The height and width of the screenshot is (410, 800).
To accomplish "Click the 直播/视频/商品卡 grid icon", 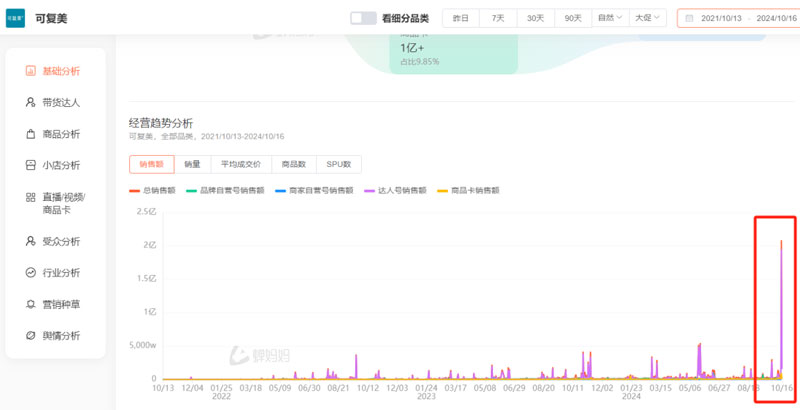I will tap(30, 197).
